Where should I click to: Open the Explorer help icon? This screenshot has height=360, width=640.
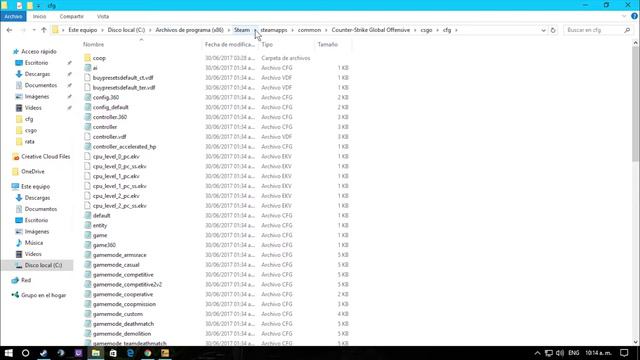pyautogui.click(x=634, y=16)
